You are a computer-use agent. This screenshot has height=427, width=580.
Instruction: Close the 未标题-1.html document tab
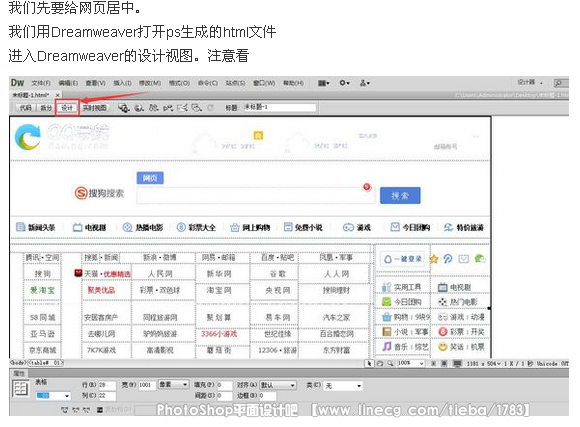[x=57, y=95]
